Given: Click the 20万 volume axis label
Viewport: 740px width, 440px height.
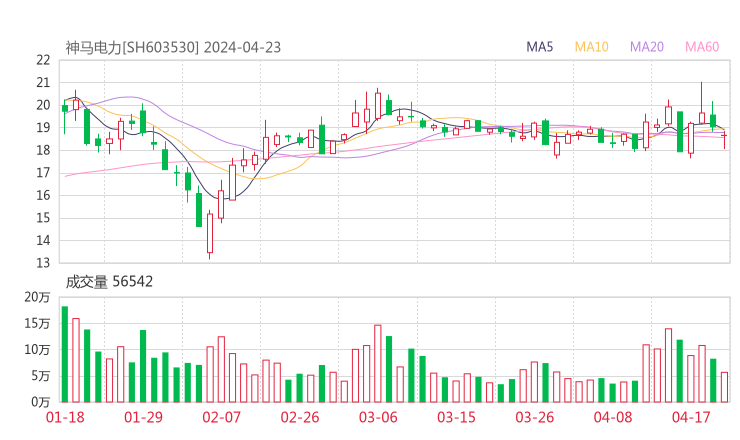Looking at the screenshot, I should pyautogui.click(x=37, y=297).
